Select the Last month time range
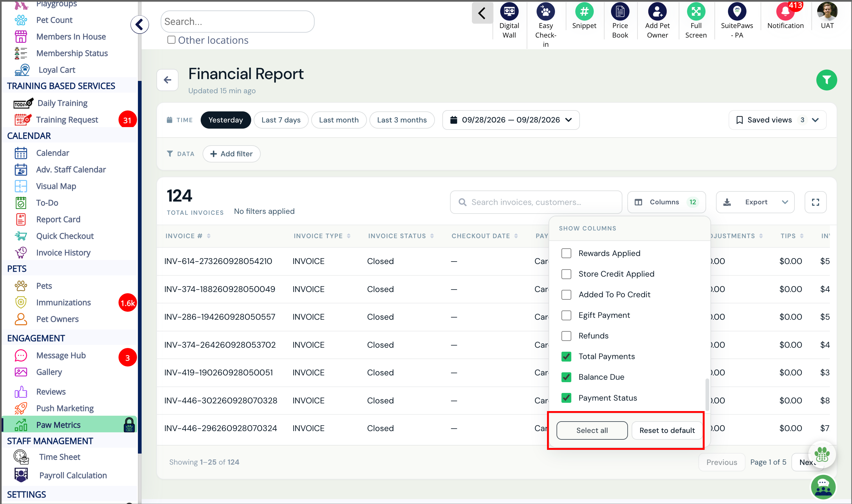The height and width of the screenshot is (504, 852). pyautogui.click(x=339, y=120)
